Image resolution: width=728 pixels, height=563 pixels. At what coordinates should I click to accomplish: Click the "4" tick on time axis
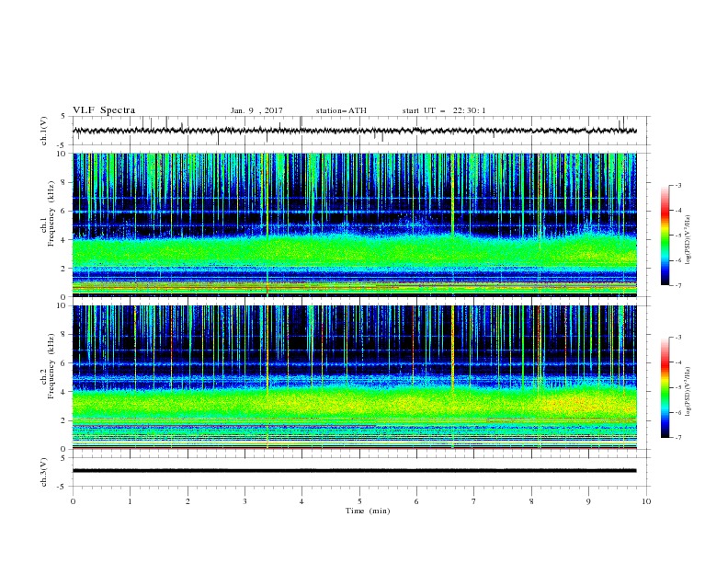[301, 501]
